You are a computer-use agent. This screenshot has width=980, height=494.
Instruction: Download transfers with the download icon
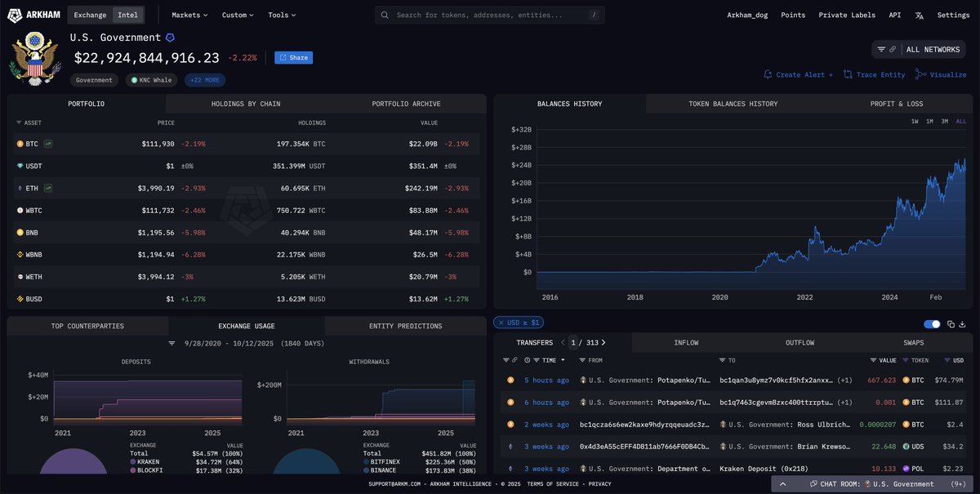[x=963, y=324]
